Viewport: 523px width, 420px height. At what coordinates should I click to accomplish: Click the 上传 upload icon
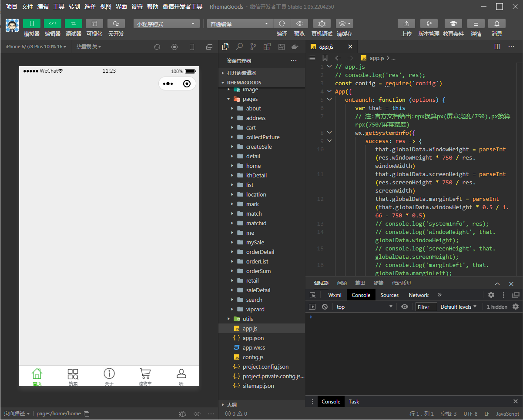coord(406,23)
